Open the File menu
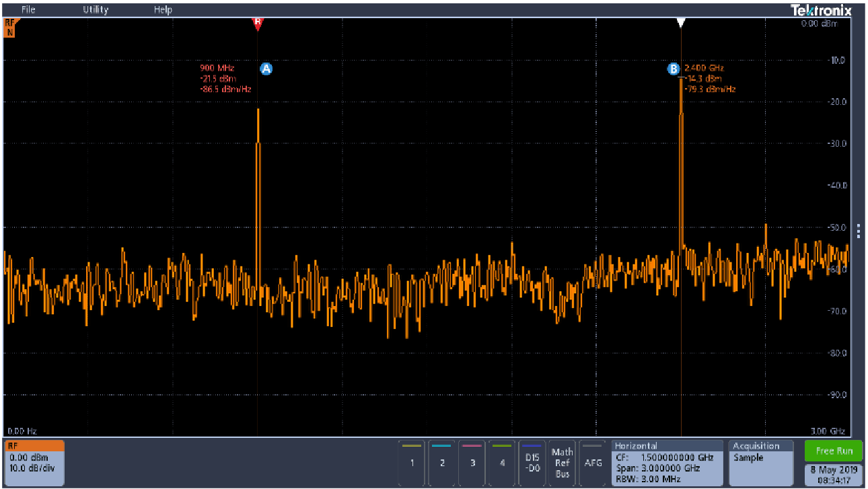 [x=28, y=9]
